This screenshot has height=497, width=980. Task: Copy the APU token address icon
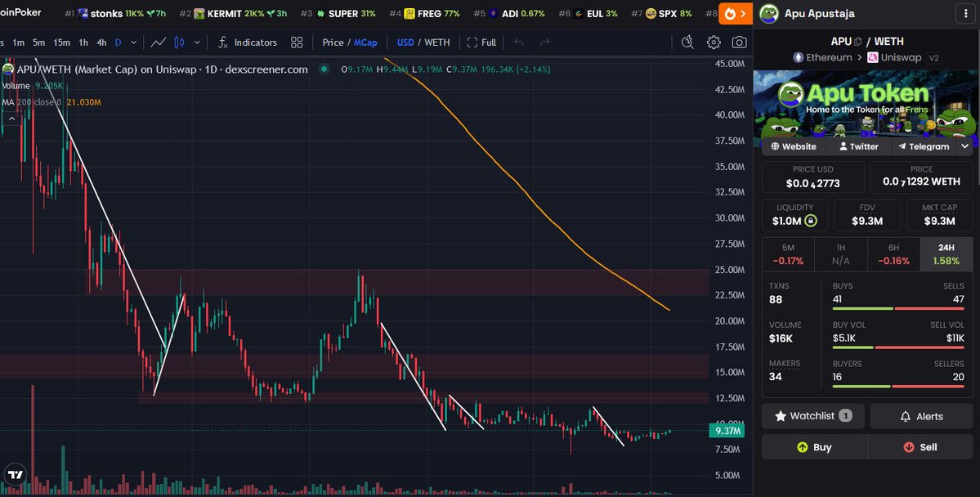pyautogui.click(x=858, y=42)
